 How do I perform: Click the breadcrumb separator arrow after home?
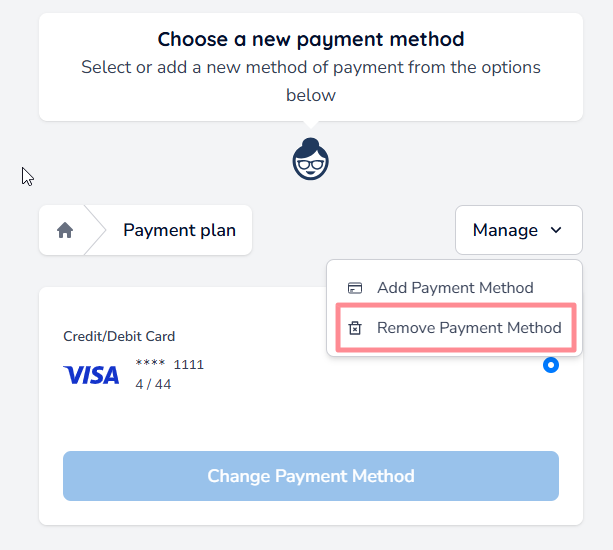point(97,230)
